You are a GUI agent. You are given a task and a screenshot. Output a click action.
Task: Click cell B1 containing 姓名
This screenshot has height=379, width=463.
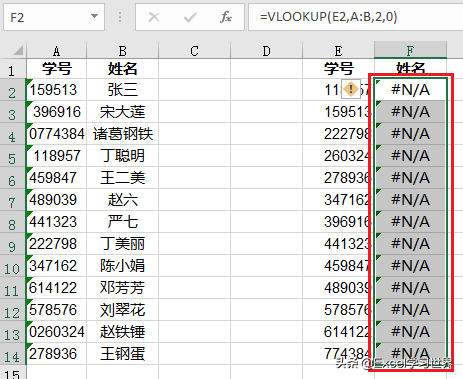122,69
